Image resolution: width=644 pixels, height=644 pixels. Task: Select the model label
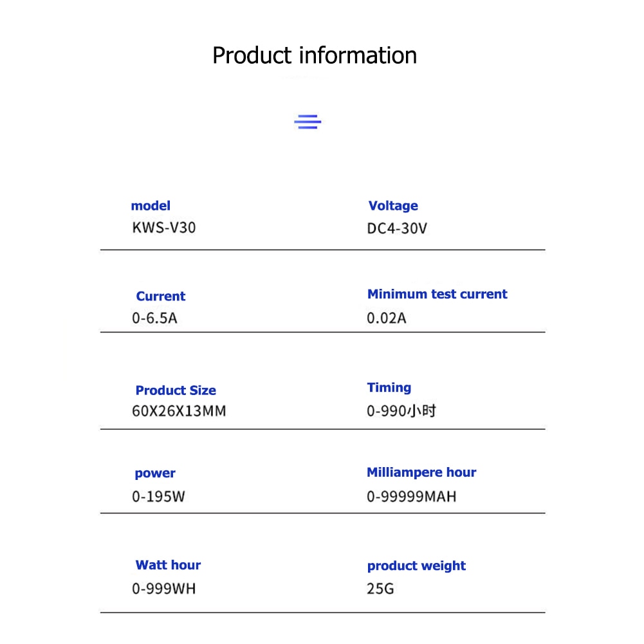coord(151,206)
